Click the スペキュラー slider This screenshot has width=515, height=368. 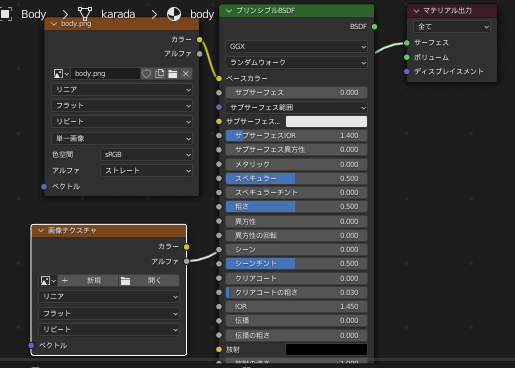pyautogui.click(x=296, y=179)
